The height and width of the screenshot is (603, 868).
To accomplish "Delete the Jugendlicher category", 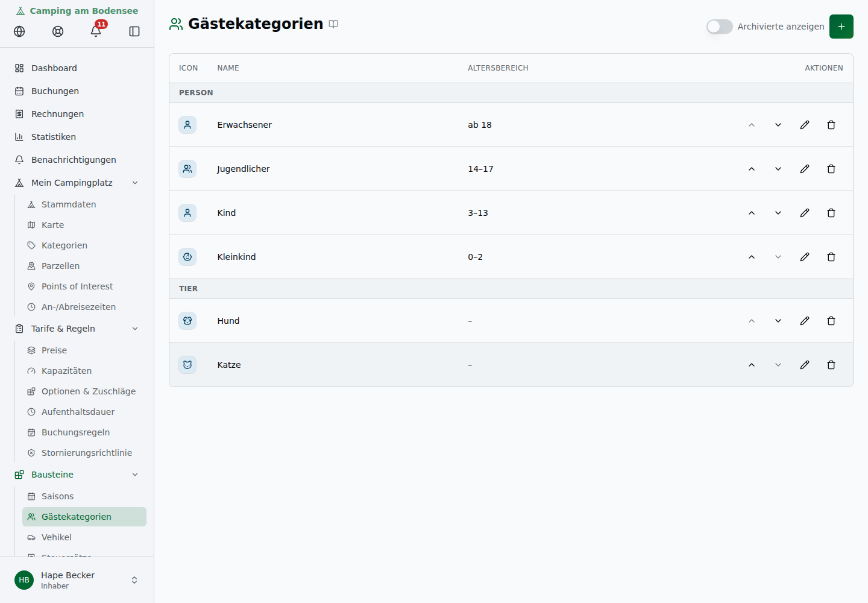I will [831, 169].
